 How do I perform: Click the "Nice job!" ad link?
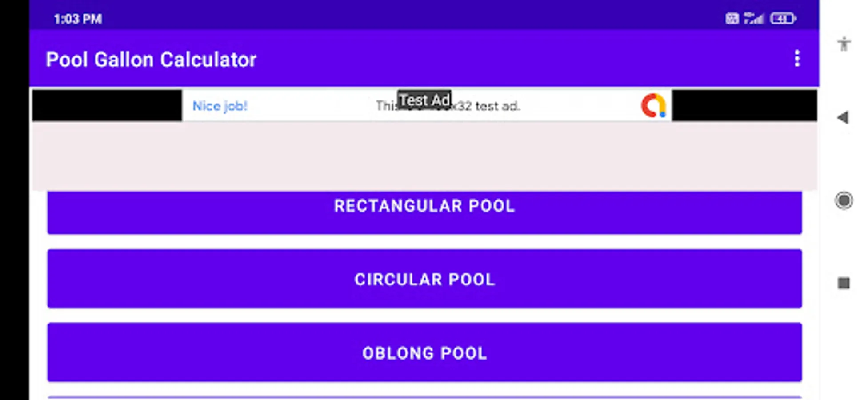pos(220,106)
